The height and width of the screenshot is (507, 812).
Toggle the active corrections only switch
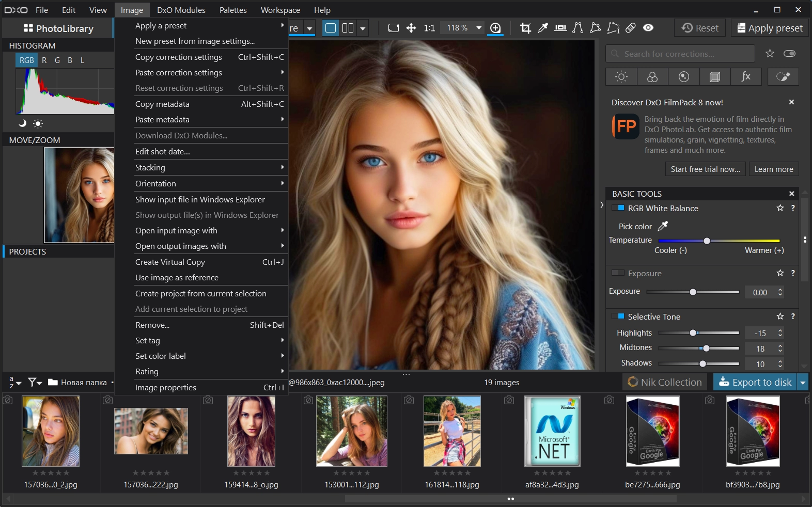pos(789,54)
